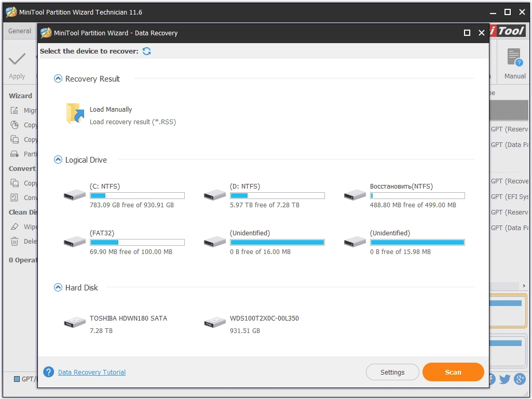Collapse the Hard Disk section
Screen dimensions: 532x399
coord(58,288)
